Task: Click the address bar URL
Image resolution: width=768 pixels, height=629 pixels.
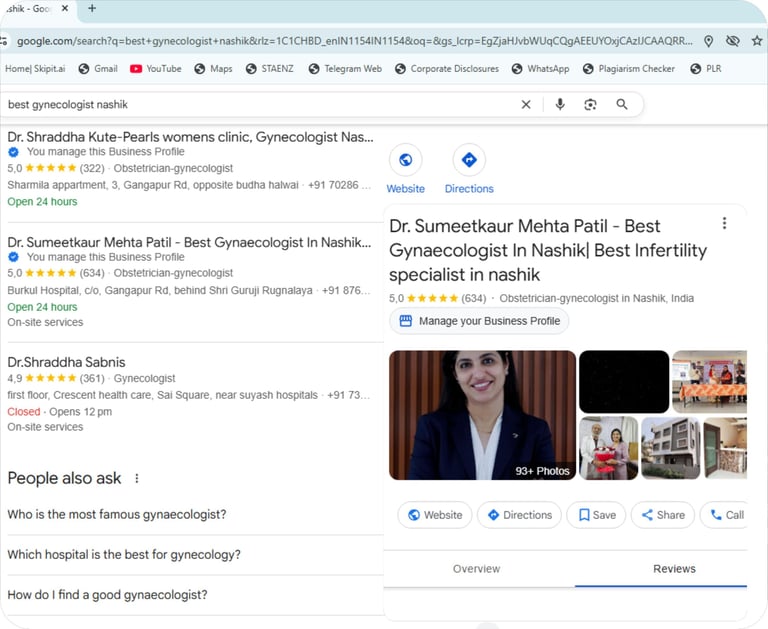Action: pyautogui.click(x=355, y=41)
